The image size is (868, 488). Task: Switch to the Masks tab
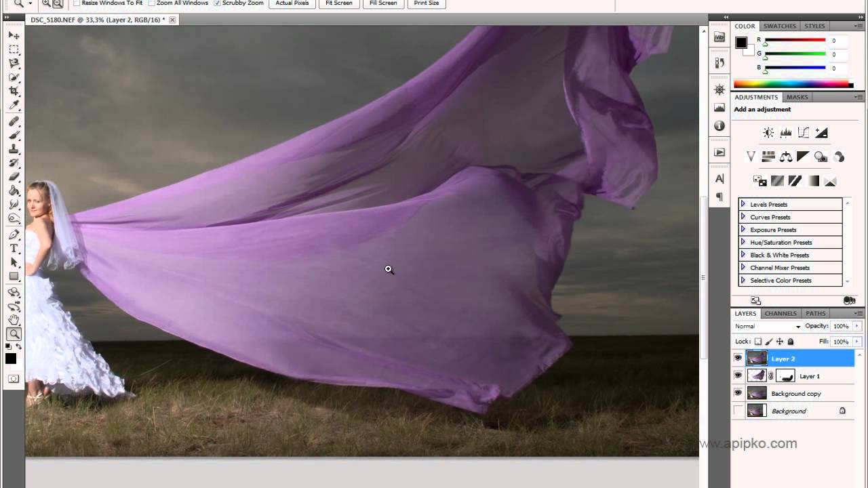click(x=797, y=97)
